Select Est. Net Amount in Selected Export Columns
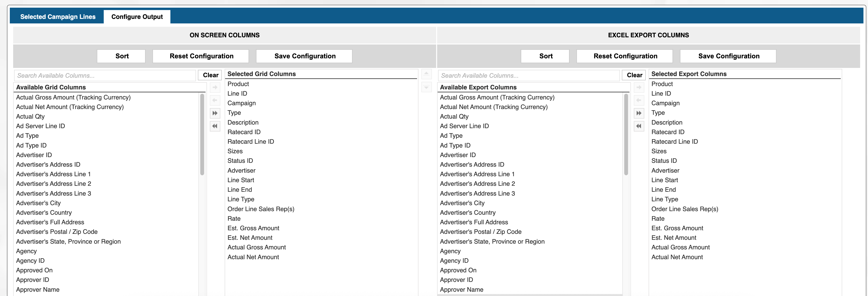 coord(673,238)
